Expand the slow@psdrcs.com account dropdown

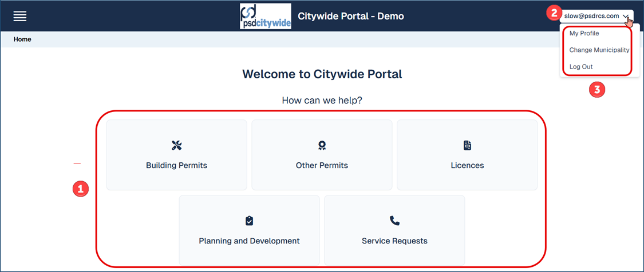(596, 17)
